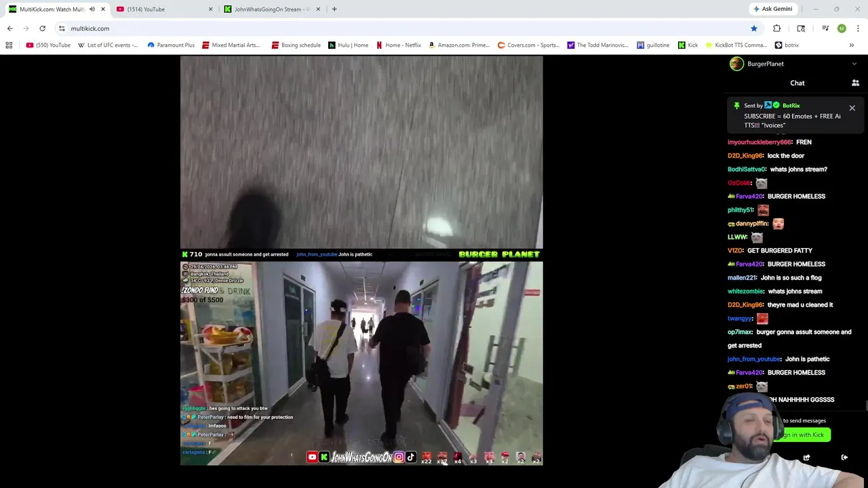Image resolution: width=868 pixels, height=488 pixels.
Task: Open the Hulu | Home bookmark
Action: coord(349,45)
